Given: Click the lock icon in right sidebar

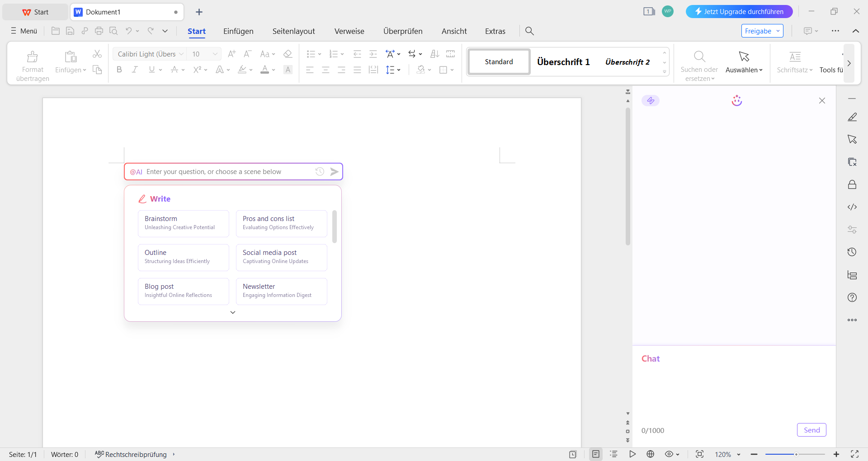Looking at the screenshot, I should click(852, 184).
